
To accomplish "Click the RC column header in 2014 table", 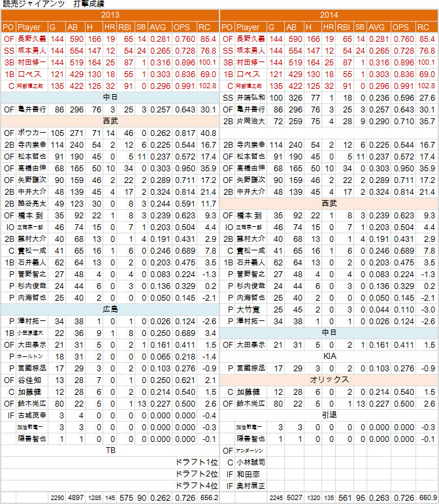I will (x=427, y=27).
